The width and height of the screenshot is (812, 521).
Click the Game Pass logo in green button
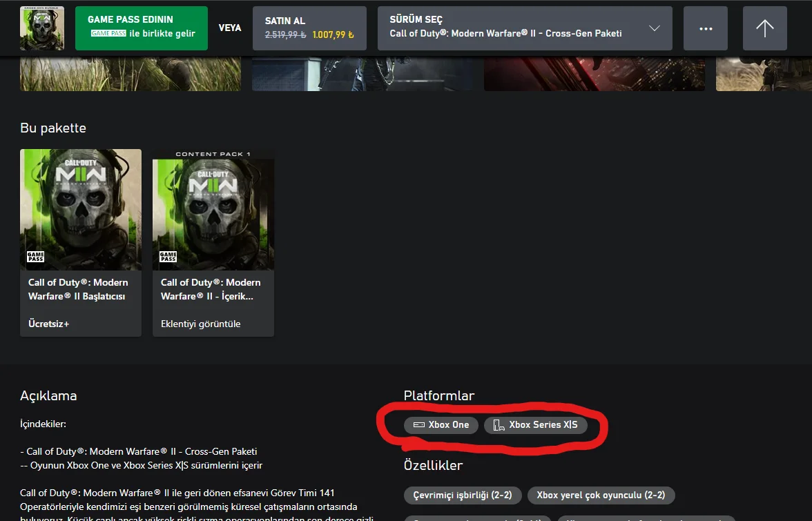tap(108, 33)
